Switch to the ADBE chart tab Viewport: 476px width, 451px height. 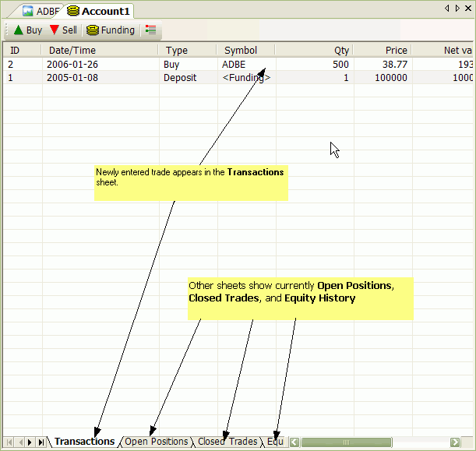(x=41, y=11)
